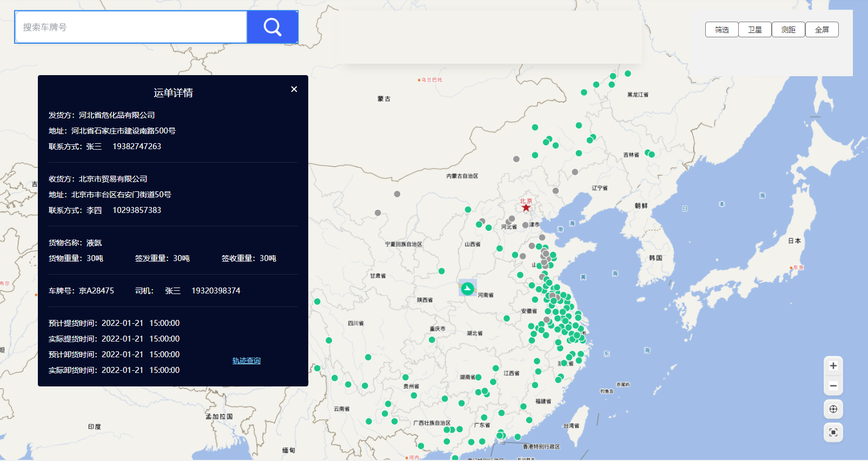Image resolution: width=868 pixels, height=461 pixels.
Task: Click the 实际提货时间 row
Action: pos(114,339)
